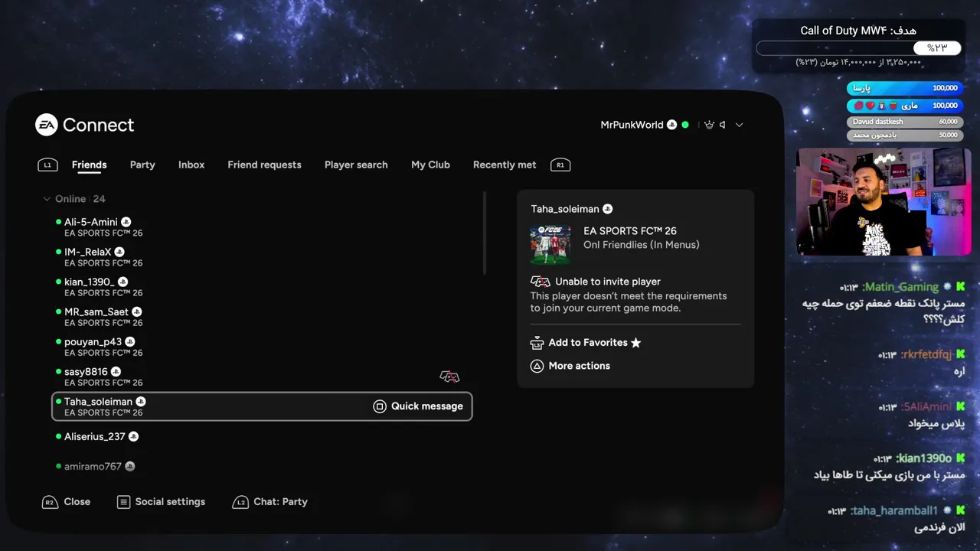980x551 pixels.
Task: Click the بادمجون محمد 50,000 donor bar
Action: tap(904, 135)
